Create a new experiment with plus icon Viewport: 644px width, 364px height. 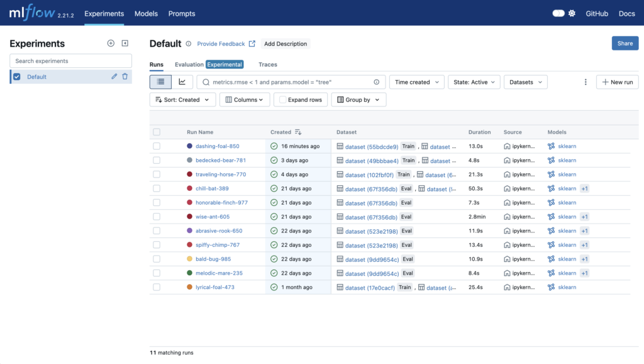[111, 43]
